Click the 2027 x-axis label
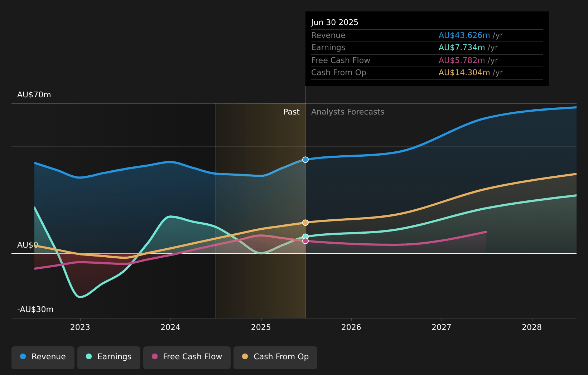The height and width of the screenshot is (375, 588). click(x=442, y=327)
